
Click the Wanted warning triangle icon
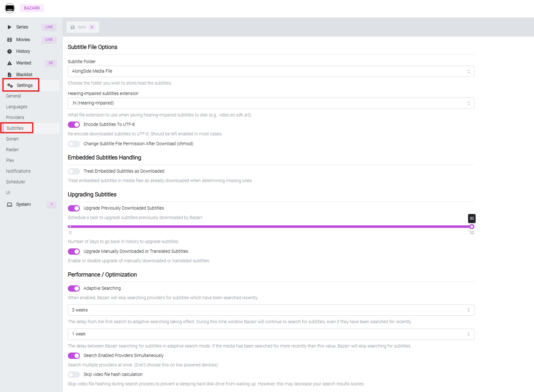tap(9, 63)
